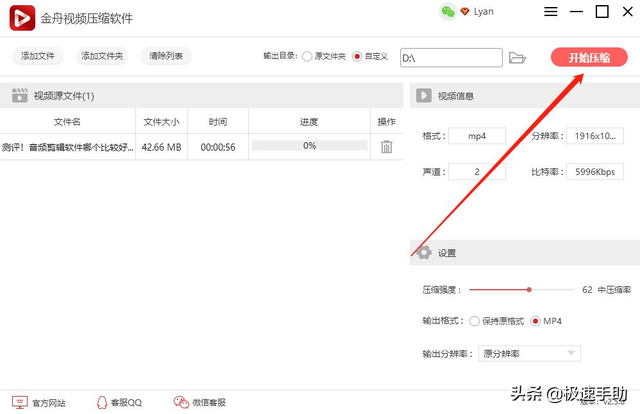Click the 比特率 5996Kbps field
This screenshot has height=414, width=640.
[595, 172]
